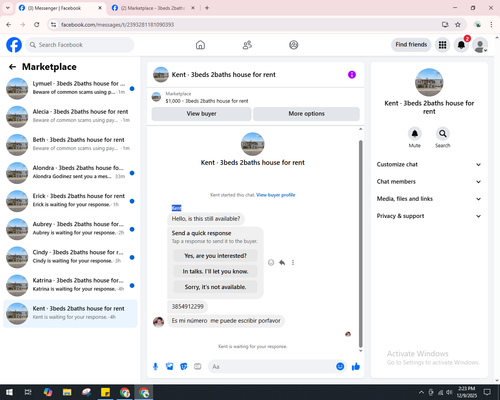Image resolution: width=500 pixels, height=400 pixels.
Task: Open Cindy's conversation
Action: 70,257
